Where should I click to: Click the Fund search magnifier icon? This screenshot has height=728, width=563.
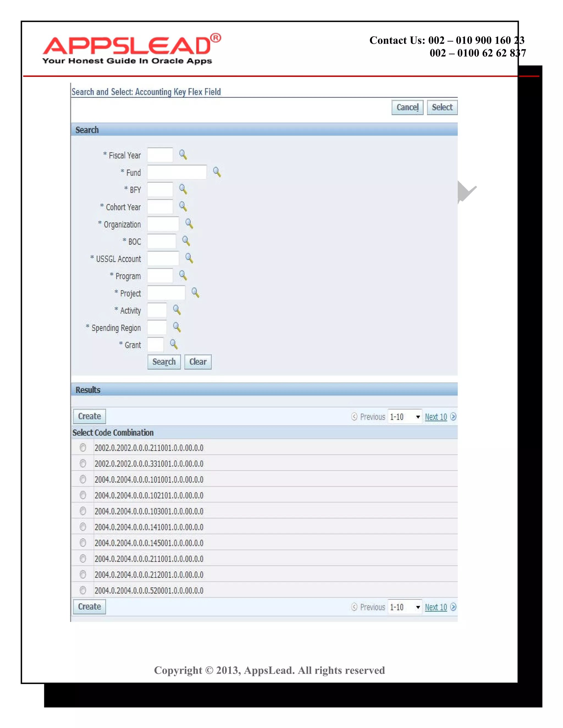(x=217, y=172)
